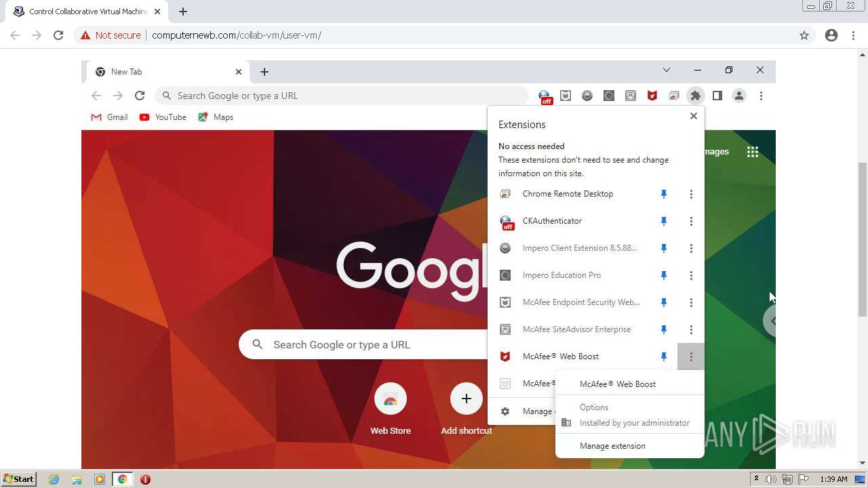Unpin CKAuthenticator extension

tap(664, 221)
